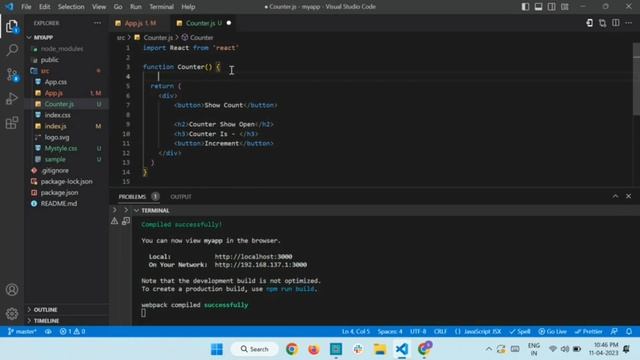Open the Source Control view
Image resolution: width=640 pixels, height=360 pixels.
tap(12, 75)
